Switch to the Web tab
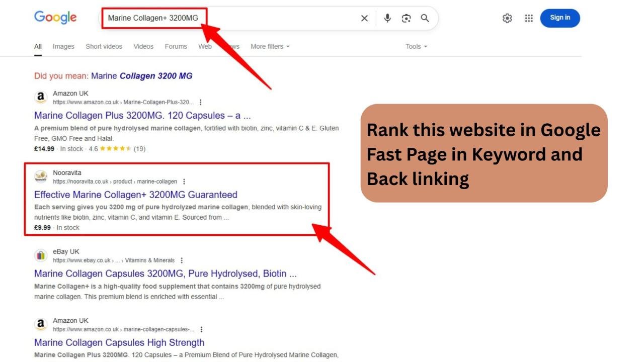The image size is (644, 362). pyautogui.click(x=205, y=47)
